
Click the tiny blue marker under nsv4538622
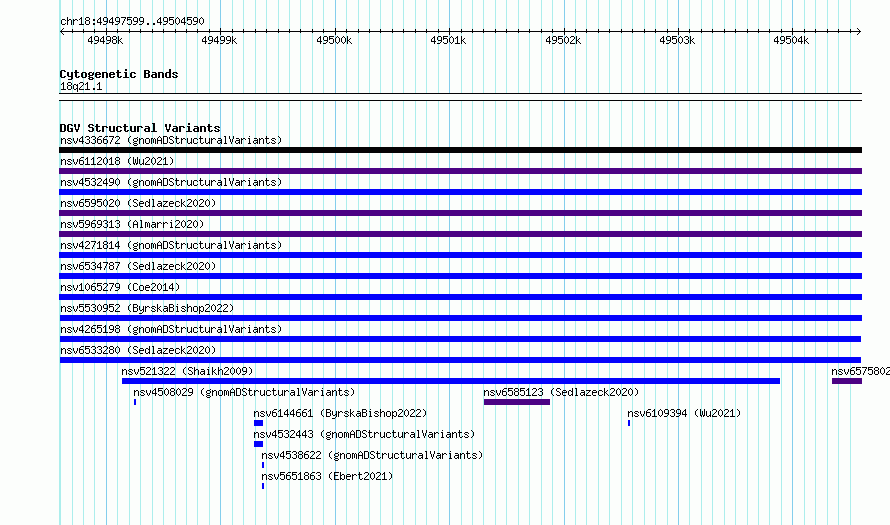pos(263,465)
